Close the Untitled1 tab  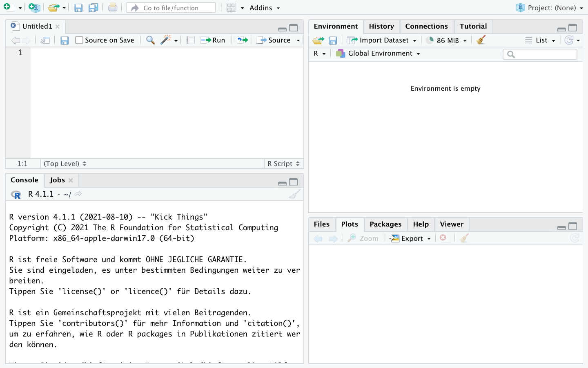58,27
